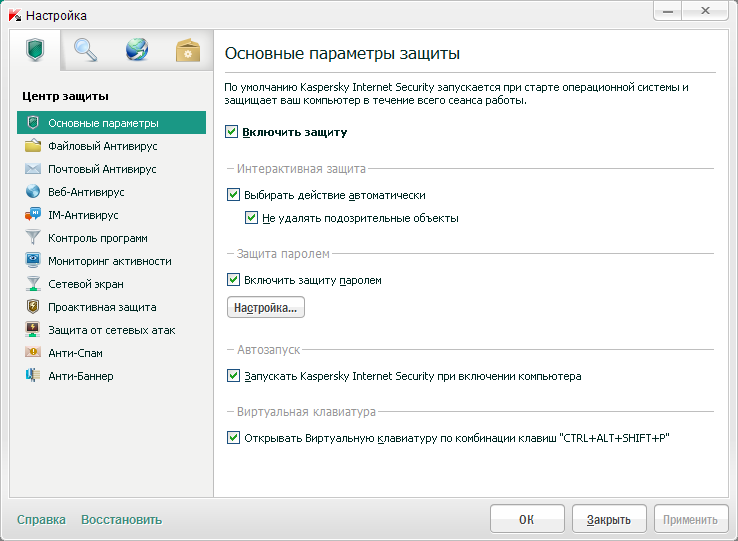This screenshot has width=738, height=541.
Task: Toggle Запускать Kaspersky при включении компьютера checkbox
Action: pyautogui.click(x=233, y=376)
